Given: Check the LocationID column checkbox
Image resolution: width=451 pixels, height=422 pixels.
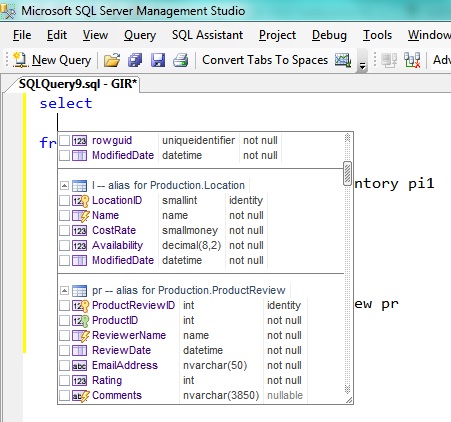Looking at the screenshot, I should click(65, 200).
